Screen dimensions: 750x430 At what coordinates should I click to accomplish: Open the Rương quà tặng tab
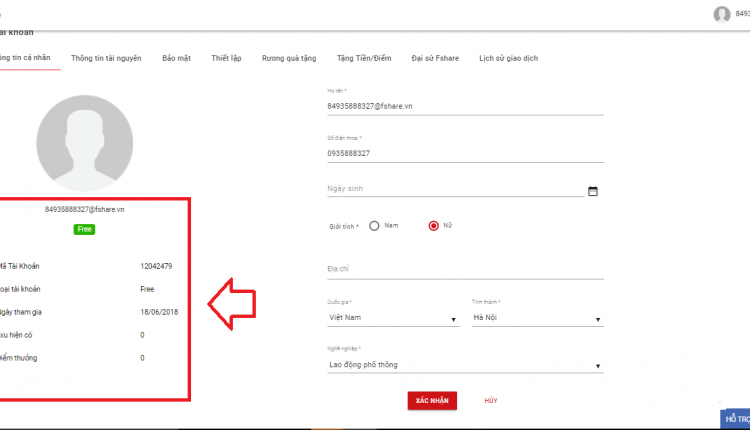(x=289, y=58)
